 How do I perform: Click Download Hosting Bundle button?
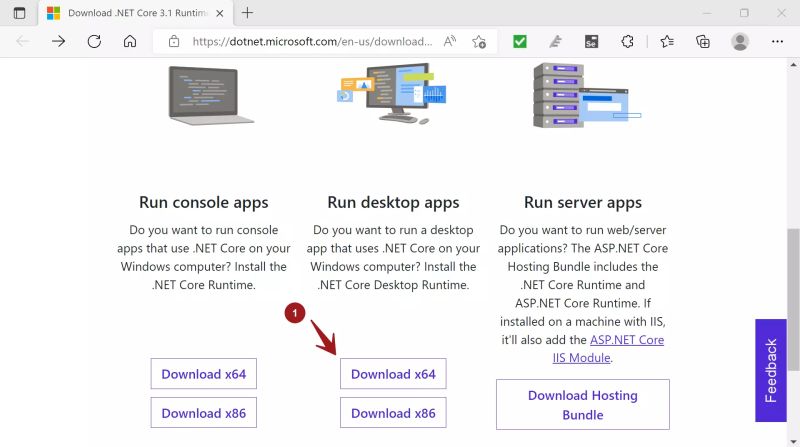583,405
